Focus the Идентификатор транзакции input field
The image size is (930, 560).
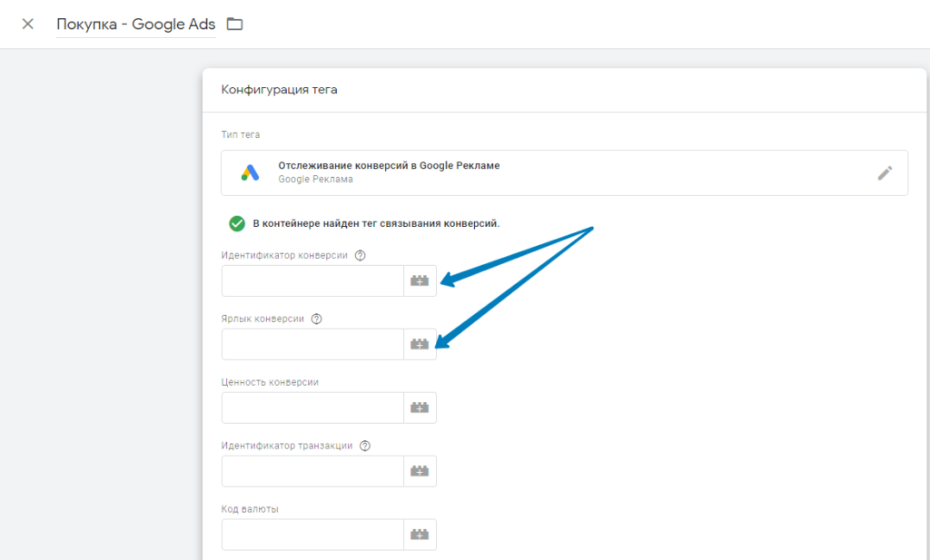tap(312, 471)
